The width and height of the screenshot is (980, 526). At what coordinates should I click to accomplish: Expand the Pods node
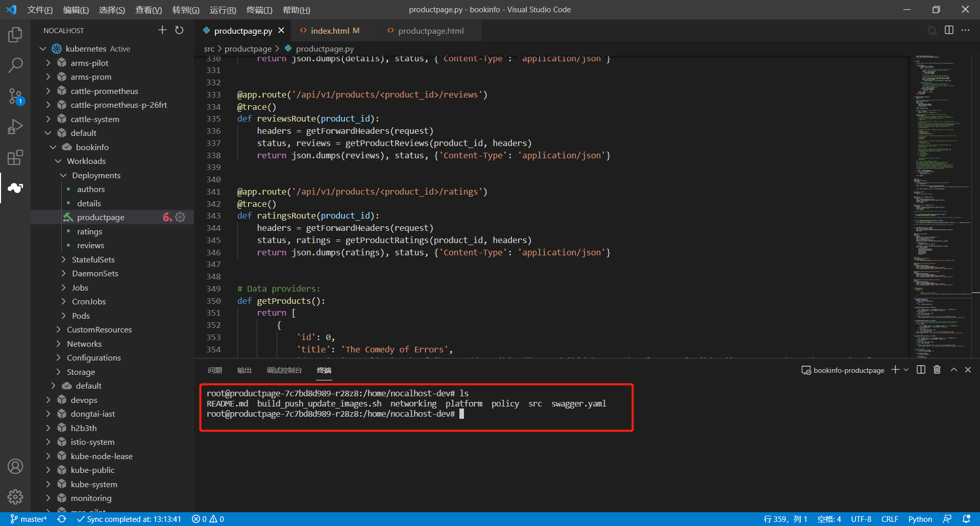tap(63, 316)
